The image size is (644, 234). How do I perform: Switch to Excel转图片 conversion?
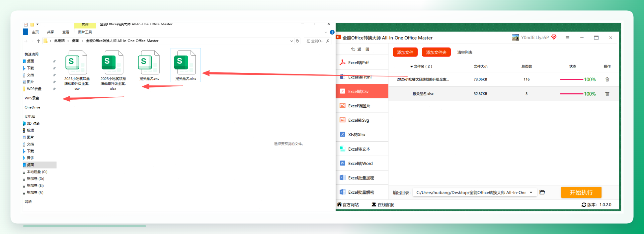362,106
